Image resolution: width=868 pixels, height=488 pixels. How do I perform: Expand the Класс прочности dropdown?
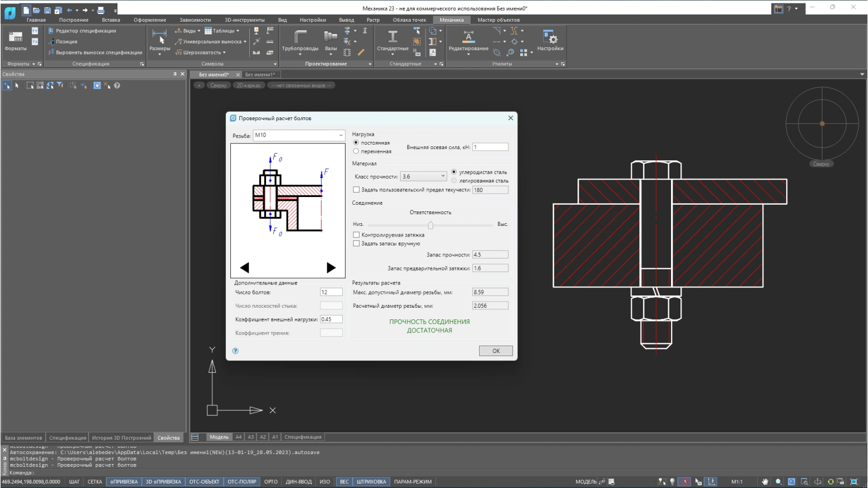click(443, 176)
